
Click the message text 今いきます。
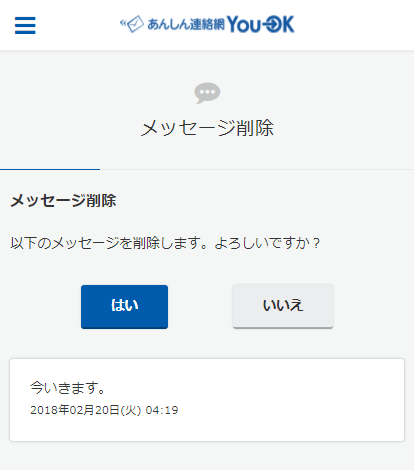point(68,388)
